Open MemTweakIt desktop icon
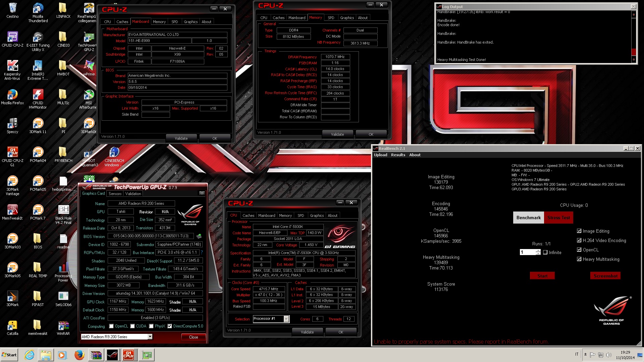 [x=12, y=212]
